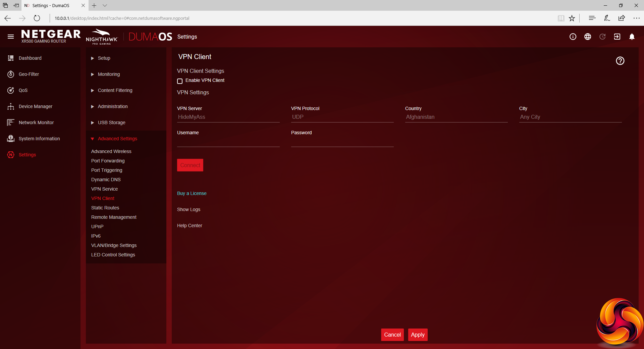The image size is (644, 349).
Task: Open the VPN Server dropdown
Action: 228,117
